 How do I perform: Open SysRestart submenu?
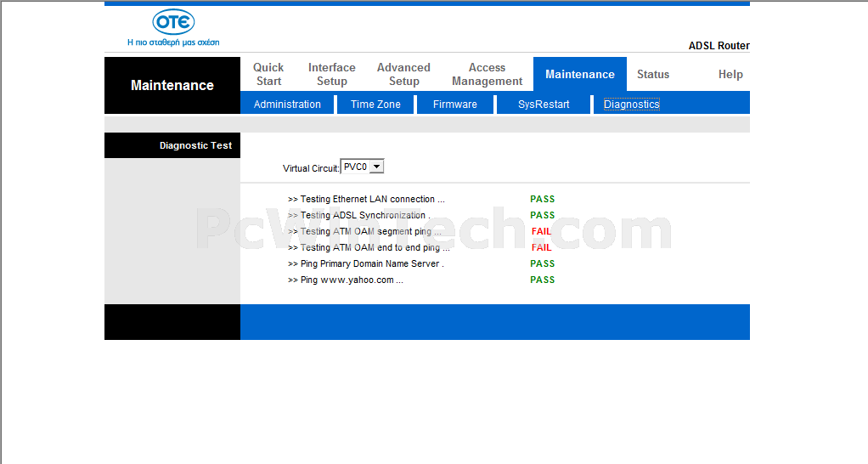tap(544, 104)
